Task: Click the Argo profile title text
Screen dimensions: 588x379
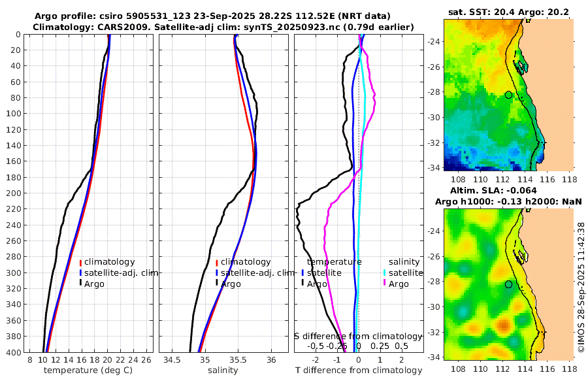Action: tap(212, 16)
